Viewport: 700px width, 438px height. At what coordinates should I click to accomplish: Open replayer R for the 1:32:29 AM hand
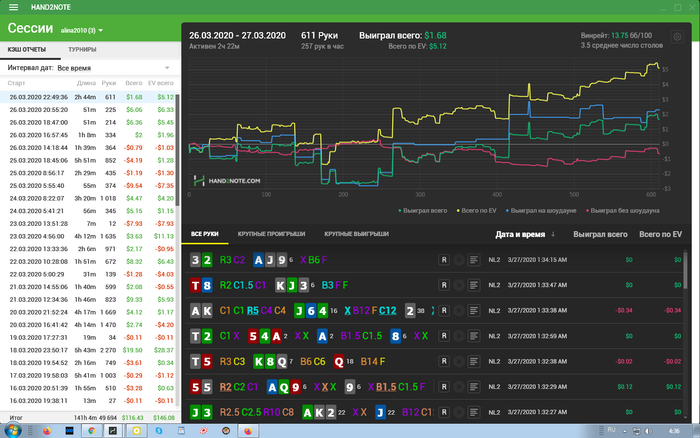(x=444, y=387)
